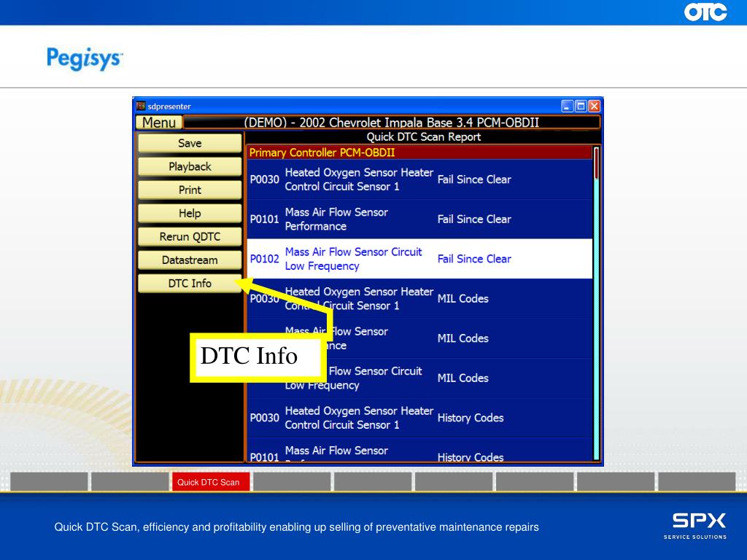Click the Save button
Viewport: 747px width, 560px height.
pos(190,143)
